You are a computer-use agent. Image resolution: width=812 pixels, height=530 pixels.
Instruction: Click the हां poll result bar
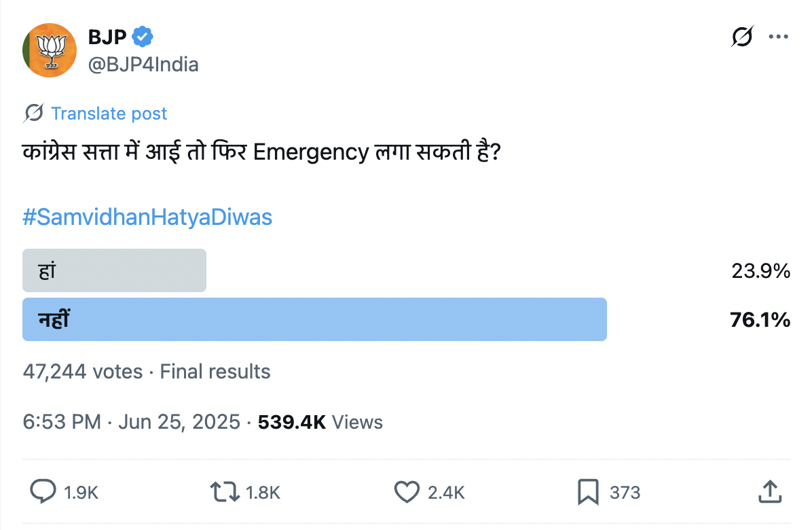pos(114,270)
